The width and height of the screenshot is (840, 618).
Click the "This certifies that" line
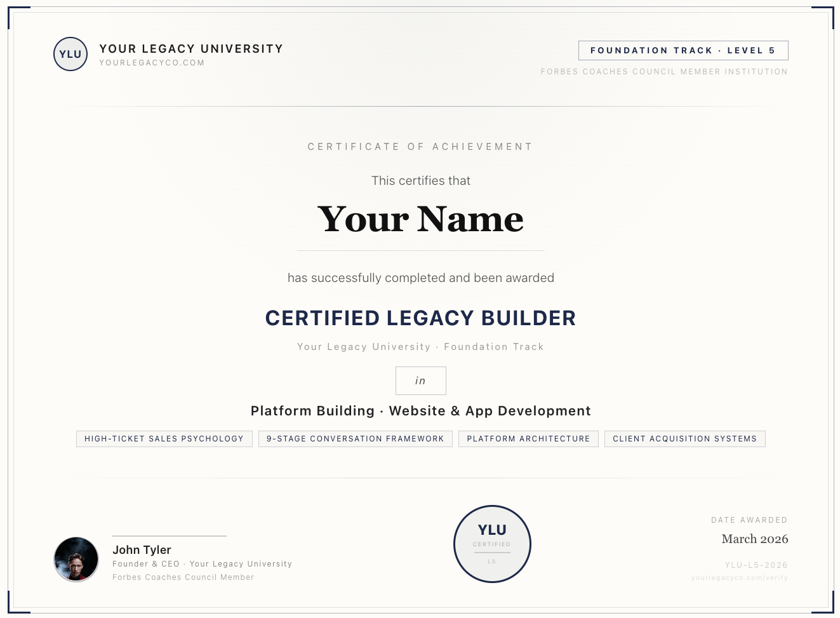tap(421, 180)
